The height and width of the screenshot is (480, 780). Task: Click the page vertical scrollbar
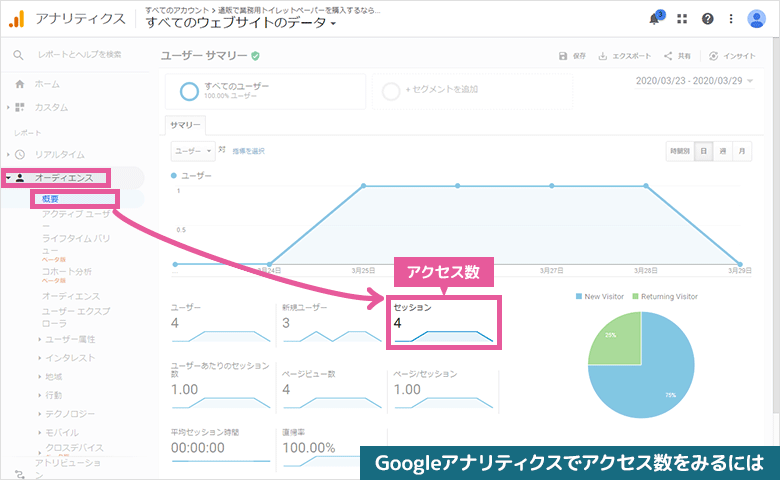click(777, 224)
